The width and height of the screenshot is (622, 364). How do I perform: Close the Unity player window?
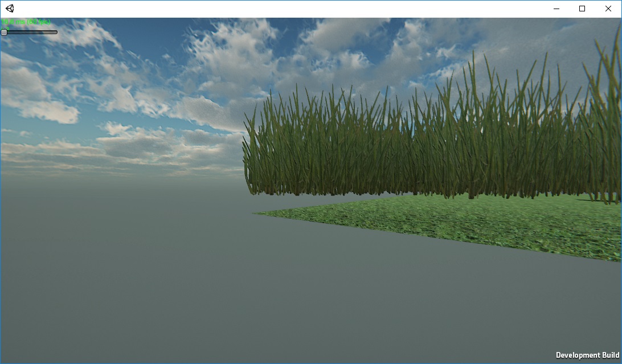(x=608, y=9)
